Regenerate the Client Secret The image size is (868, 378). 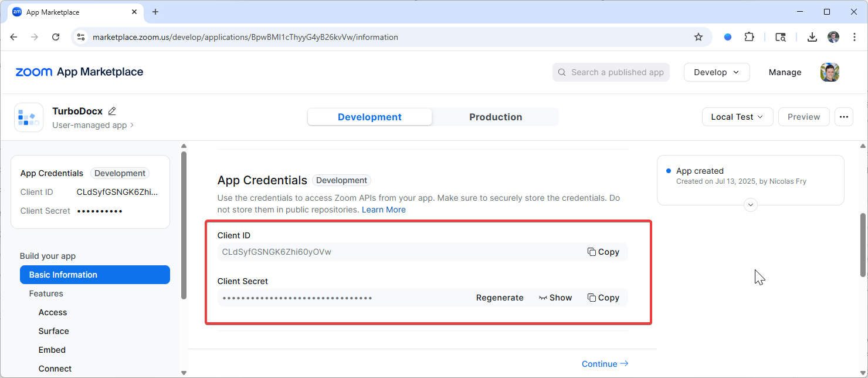(500, 298)
